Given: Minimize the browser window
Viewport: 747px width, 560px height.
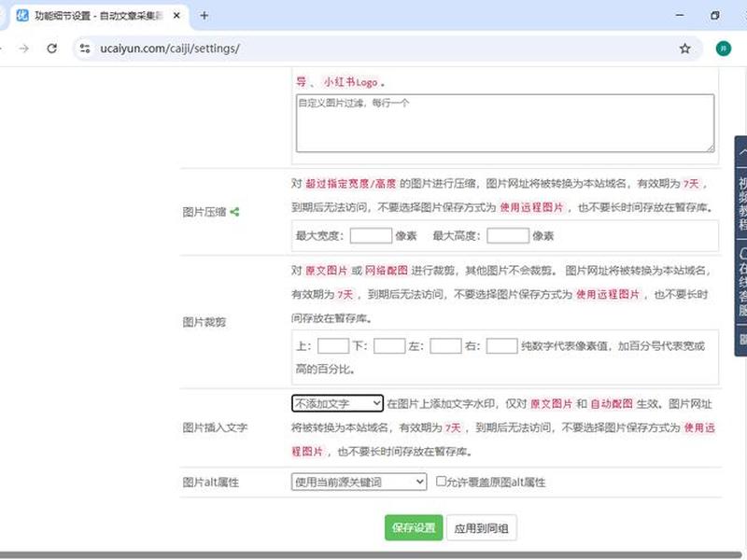Looking at the screenshot, I should tap(680, 16).
